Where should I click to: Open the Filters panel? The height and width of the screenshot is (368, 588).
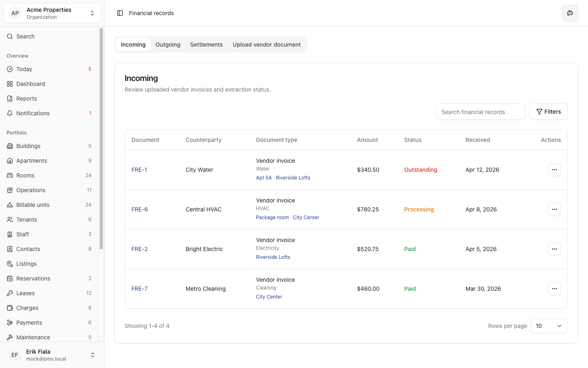548,112
